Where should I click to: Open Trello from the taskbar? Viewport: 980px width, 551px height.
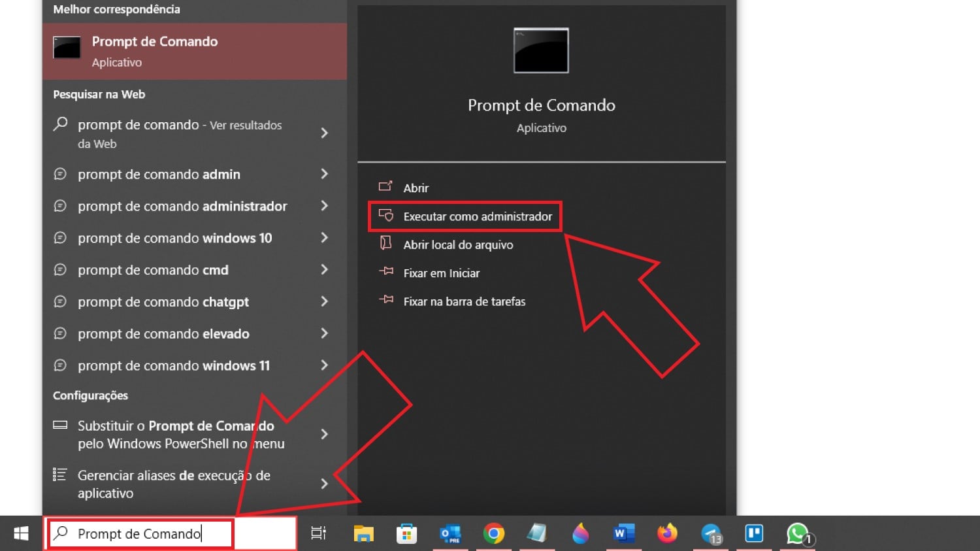click(754, 533)
